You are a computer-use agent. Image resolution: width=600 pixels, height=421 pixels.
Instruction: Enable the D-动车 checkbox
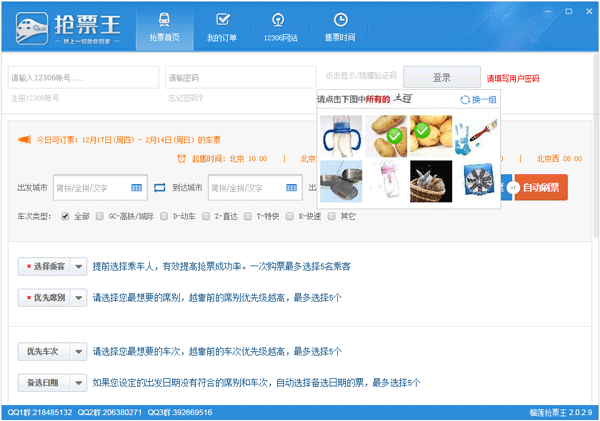coord(164,216)
